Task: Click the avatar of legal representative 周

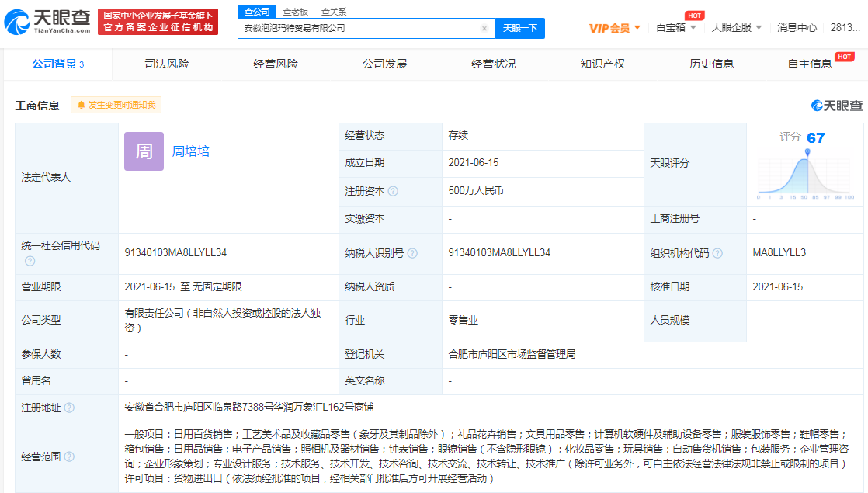Action: (144, 151)
